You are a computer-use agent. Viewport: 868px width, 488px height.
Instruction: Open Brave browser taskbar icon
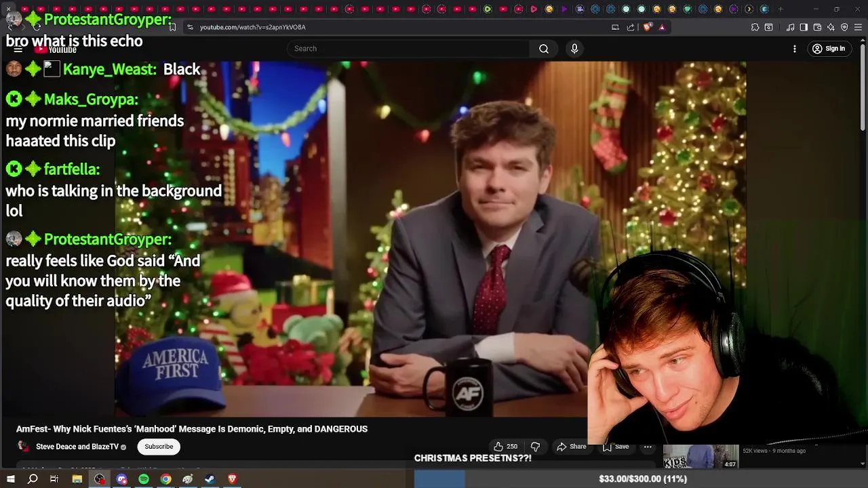(x=232, y=479)
